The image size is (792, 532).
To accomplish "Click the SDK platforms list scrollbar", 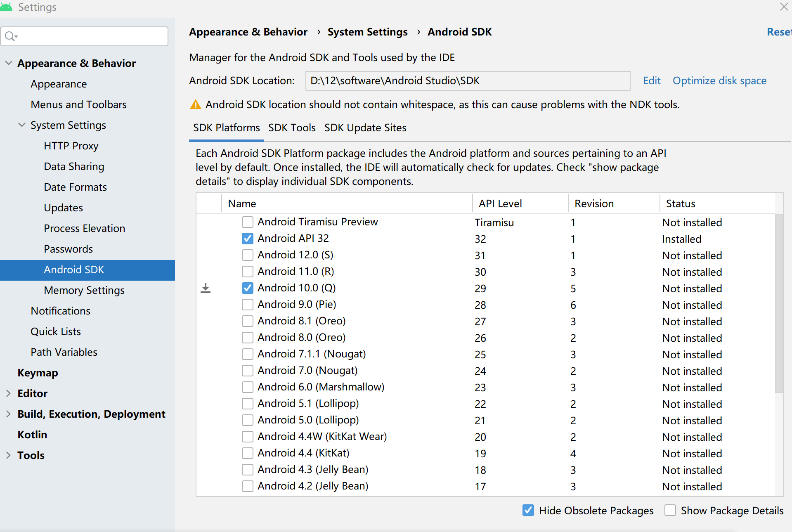I will coord(779,303).
